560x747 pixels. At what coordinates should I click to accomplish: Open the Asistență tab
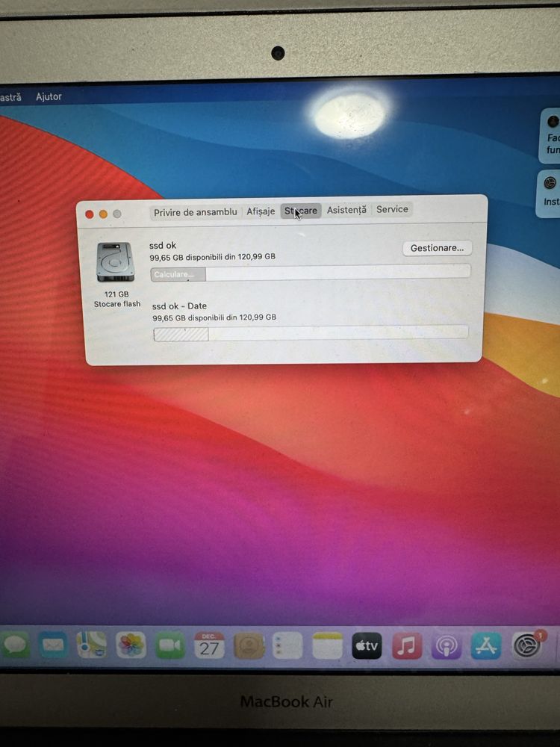tap(346, 210)
